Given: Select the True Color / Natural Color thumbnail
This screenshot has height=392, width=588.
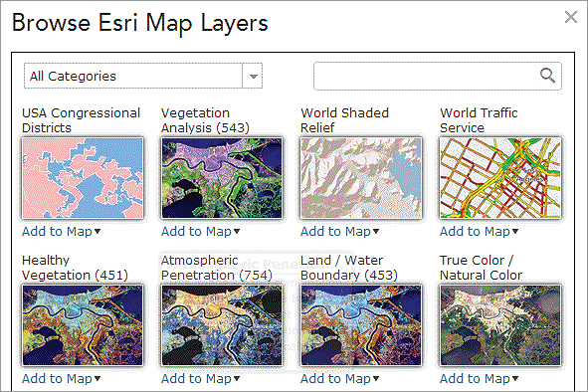Looking at the screenshot, I should pos(500,325).
